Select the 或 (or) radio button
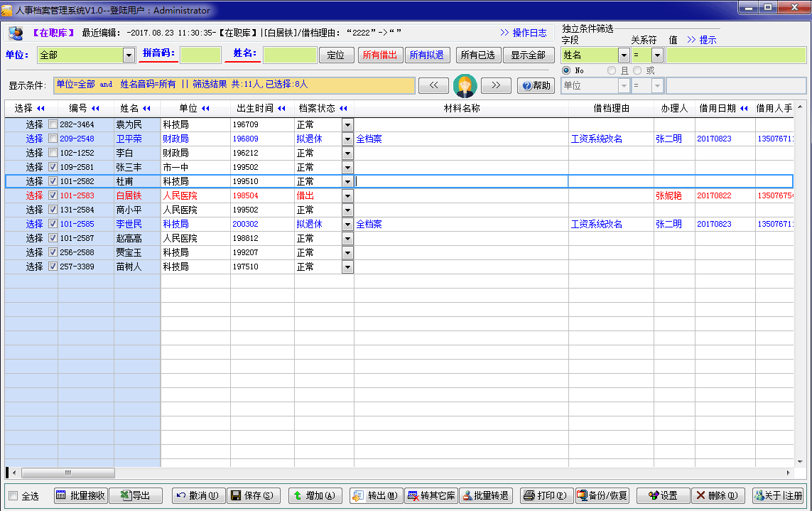The image size is (812, 511). tap(637, 70)
